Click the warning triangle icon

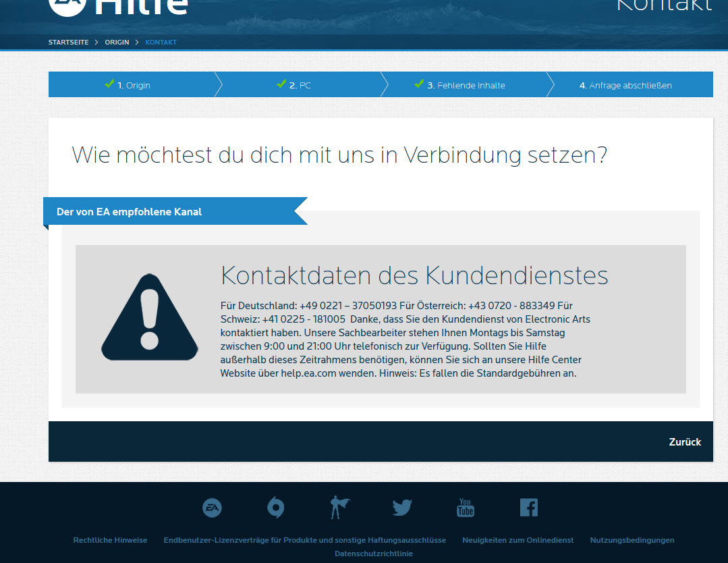point(150,318)
